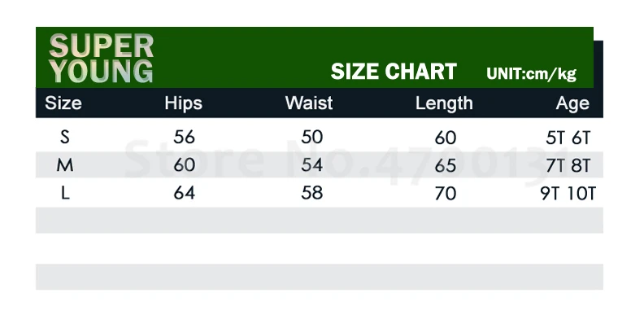The height and width of the screenshot is (315, 644).
Task: Click age cell 5T 6T
Action: point(568,138)
